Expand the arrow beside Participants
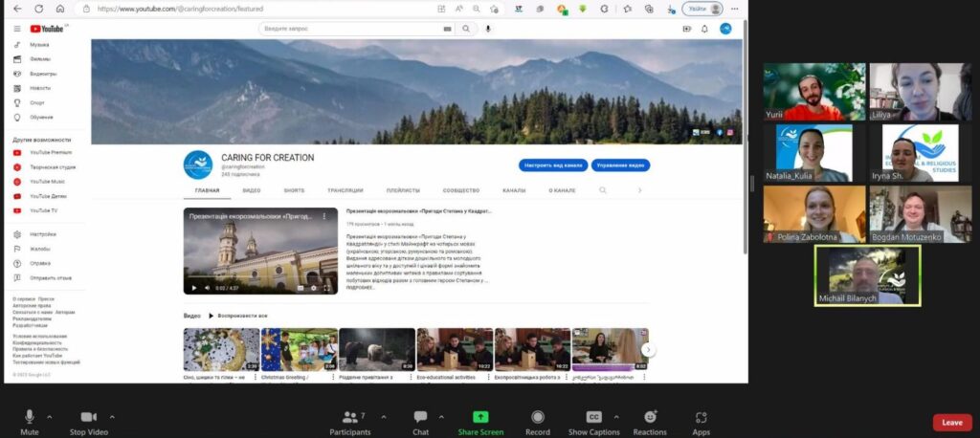 383,417
